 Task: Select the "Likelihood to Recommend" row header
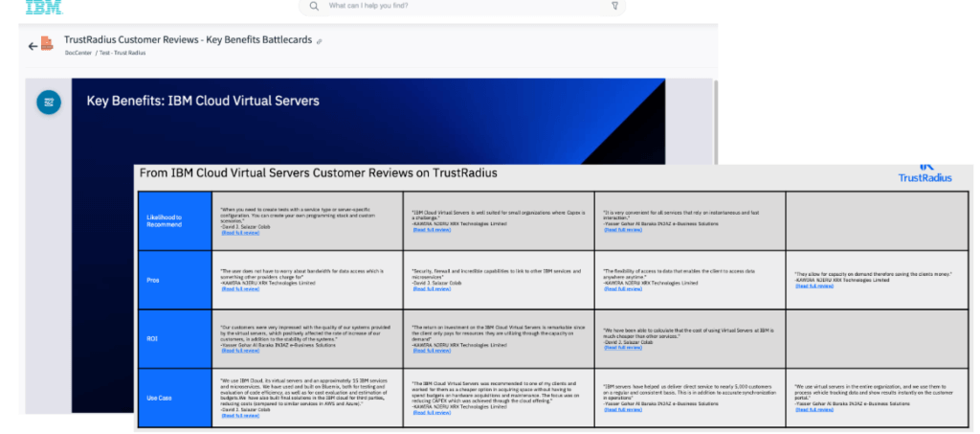point(175,220)
